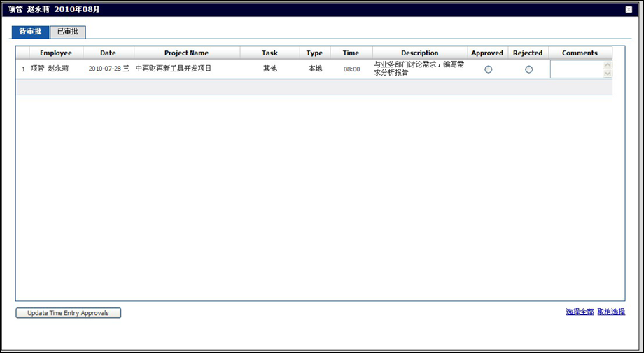This screenshot has width=644, height=353.
Task: Click the Description column header
Action: pyautogui.click(x=419, y=53)
